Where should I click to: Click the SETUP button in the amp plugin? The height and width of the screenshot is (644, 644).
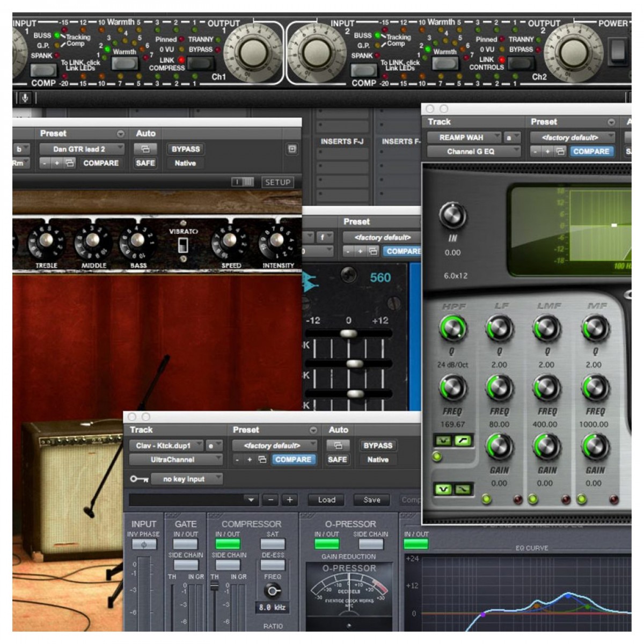click(x=277, y=182)
